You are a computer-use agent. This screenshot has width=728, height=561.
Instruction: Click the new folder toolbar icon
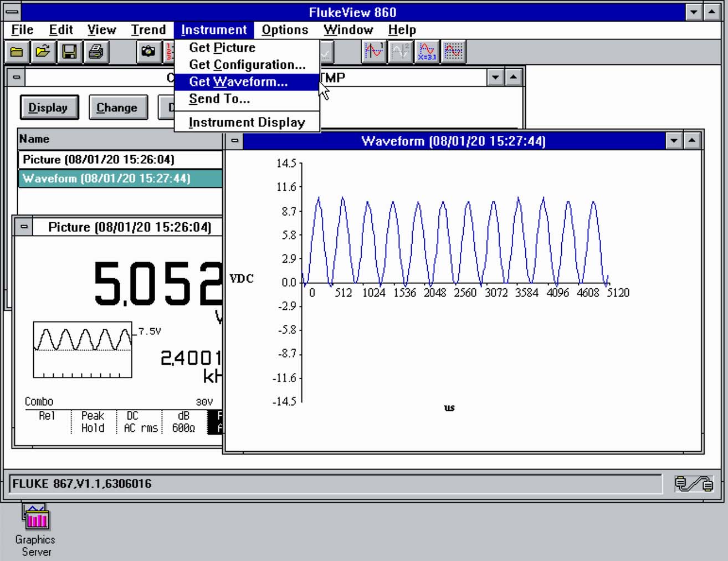click(17, 52)
